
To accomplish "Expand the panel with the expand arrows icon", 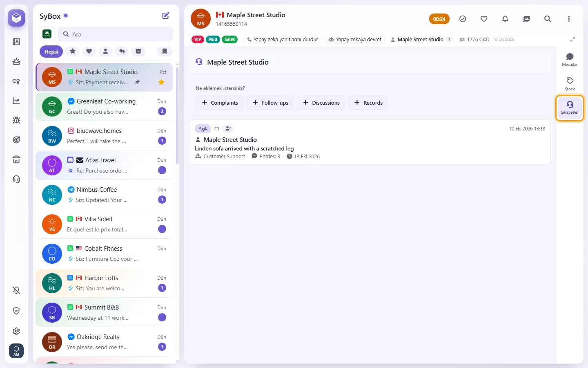I will 573,39.
